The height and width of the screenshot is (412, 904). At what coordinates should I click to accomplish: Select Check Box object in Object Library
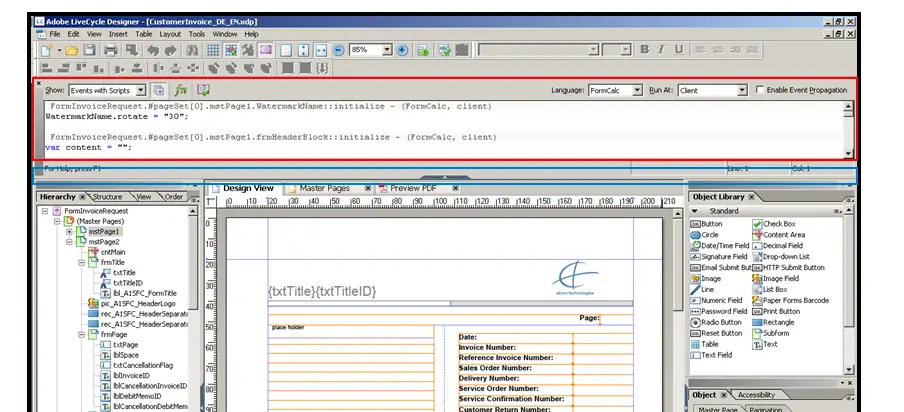tap(774, 224)
